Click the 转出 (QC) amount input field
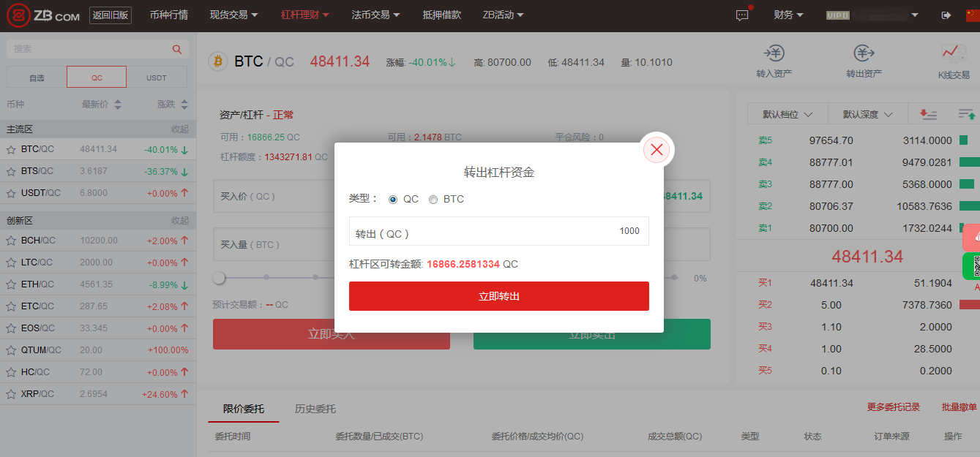 point(499,231)
